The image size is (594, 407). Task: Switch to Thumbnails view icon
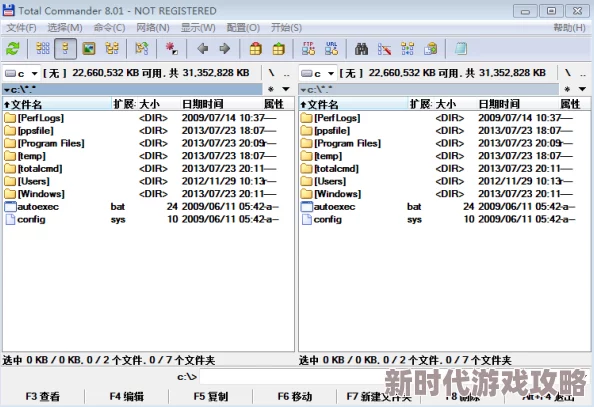[89, 49]
